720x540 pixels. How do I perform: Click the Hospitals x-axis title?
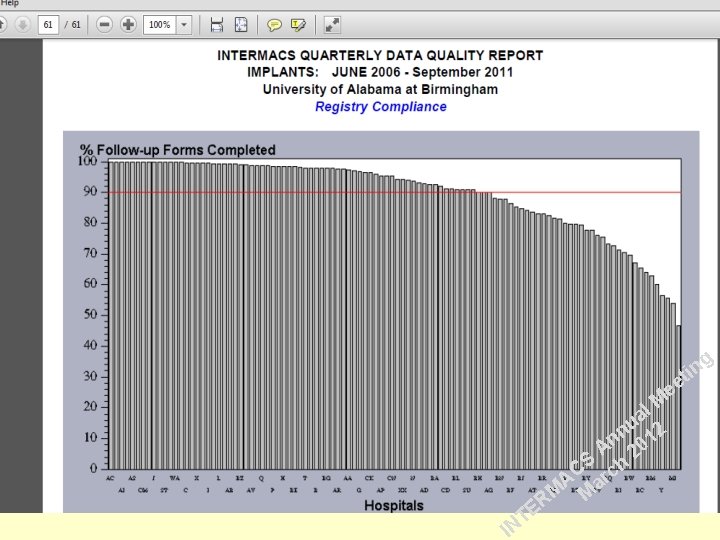[x=394, y=506]
